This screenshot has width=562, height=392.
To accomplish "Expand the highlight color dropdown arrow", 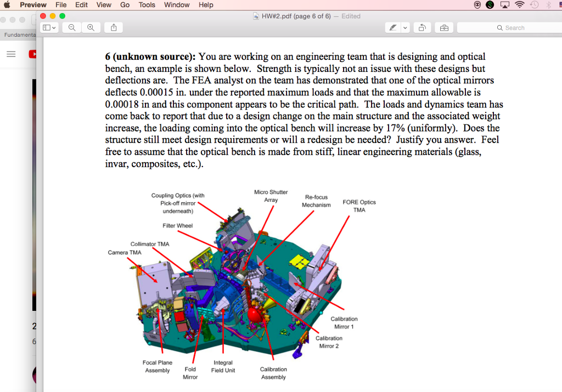I will pyautogui.click(x=405, y=27).
